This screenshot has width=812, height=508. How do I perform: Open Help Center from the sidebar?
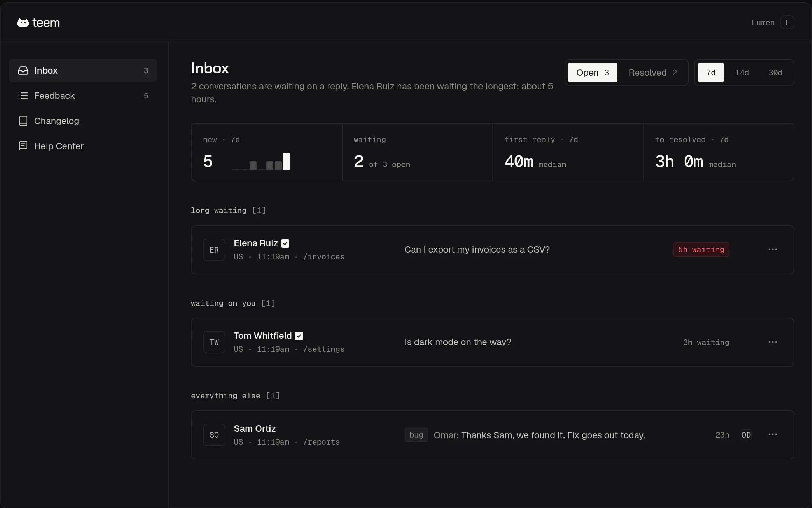(83, 146)
